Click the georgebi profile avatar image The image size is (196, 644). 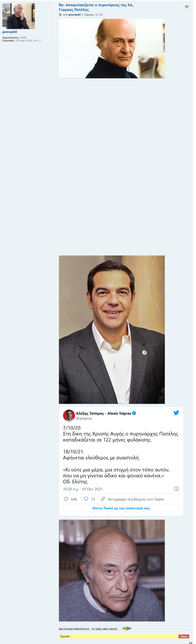coord(18,16)
